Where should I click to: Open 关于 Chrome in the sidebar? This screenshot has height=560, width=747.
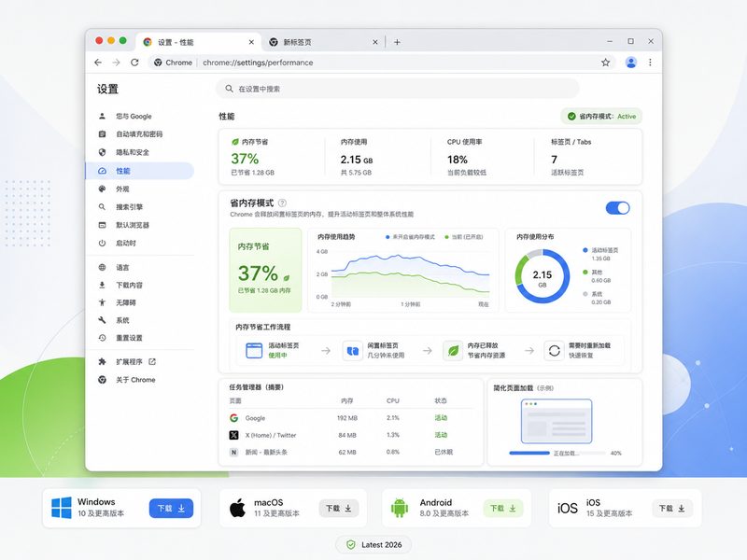(x=139, y=380)
